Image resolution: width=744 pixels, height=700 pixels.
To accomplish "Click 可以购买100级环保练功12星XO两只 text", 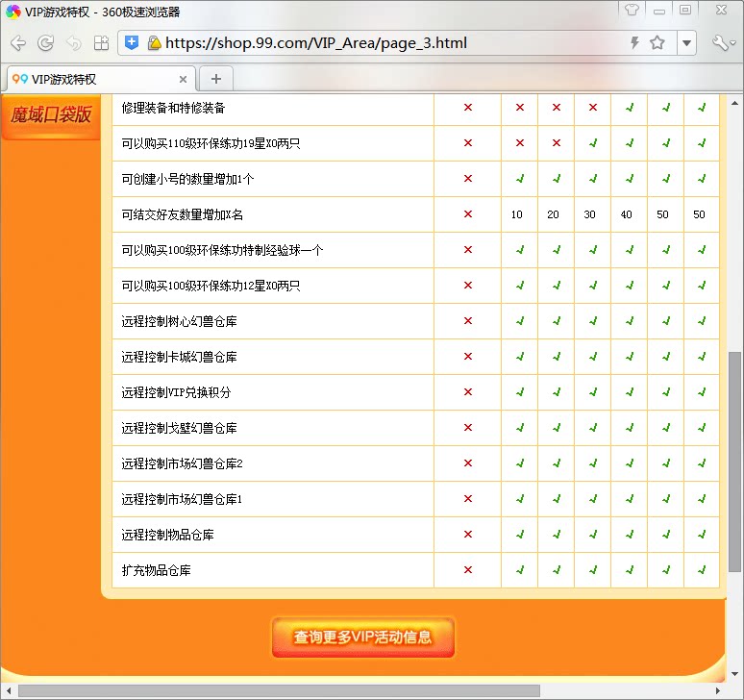I will point(211,286).
